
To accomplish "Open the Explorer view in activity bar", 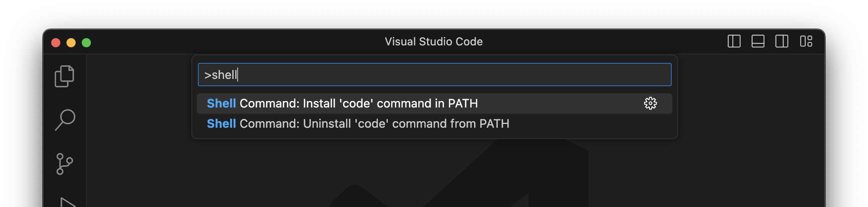I will click(64, 76).
